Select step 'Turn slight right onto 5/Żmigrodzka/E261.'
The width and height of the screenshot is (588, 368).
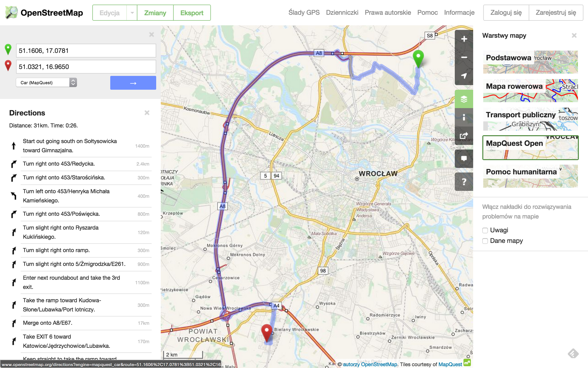80,264
